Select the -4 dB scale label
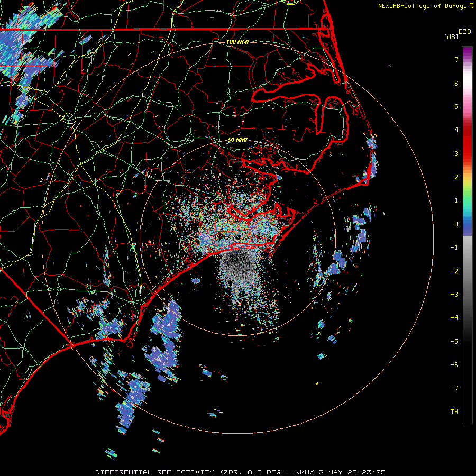This screenshot has width=476, height=476. [454, 318]
